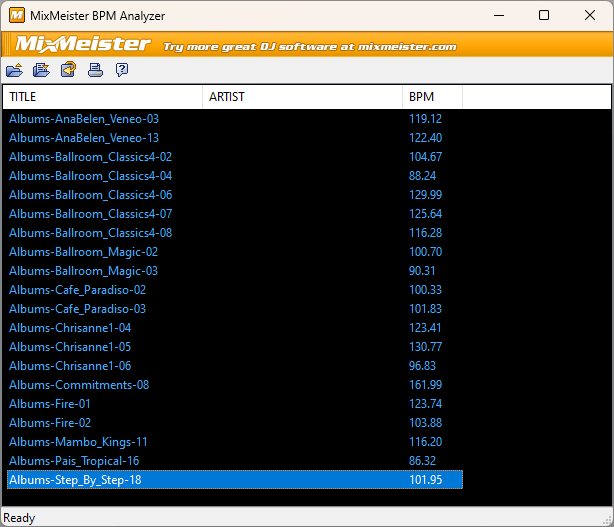614x527 pixels.
Task: Click BPM value 100.70
Action: click(426, 252)
